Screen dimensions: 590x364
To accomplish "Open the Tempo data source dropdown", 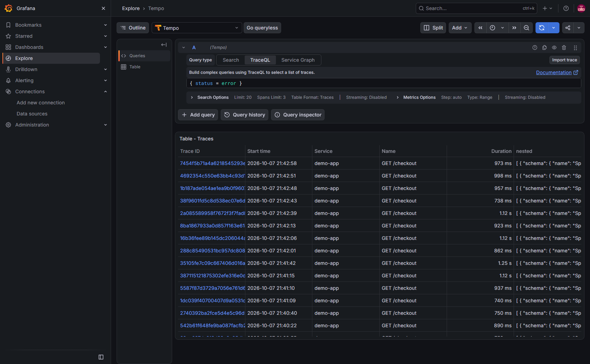I will pos(197,28).
